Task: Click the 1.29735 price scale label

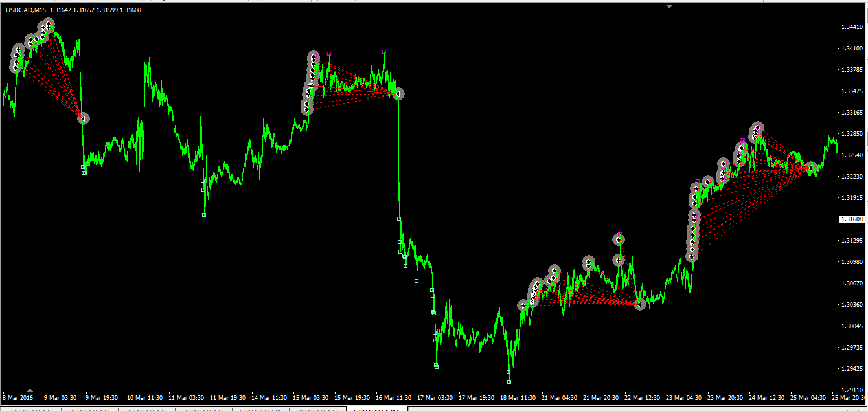Action: coord(852,348)
